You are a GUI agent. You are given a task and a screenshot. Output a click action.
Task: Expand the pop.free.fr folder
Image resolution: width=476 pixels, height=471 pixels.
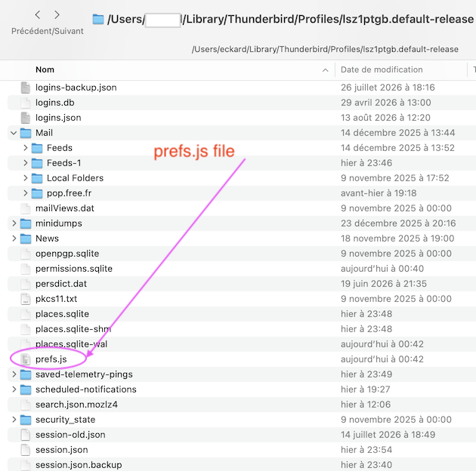26,193
